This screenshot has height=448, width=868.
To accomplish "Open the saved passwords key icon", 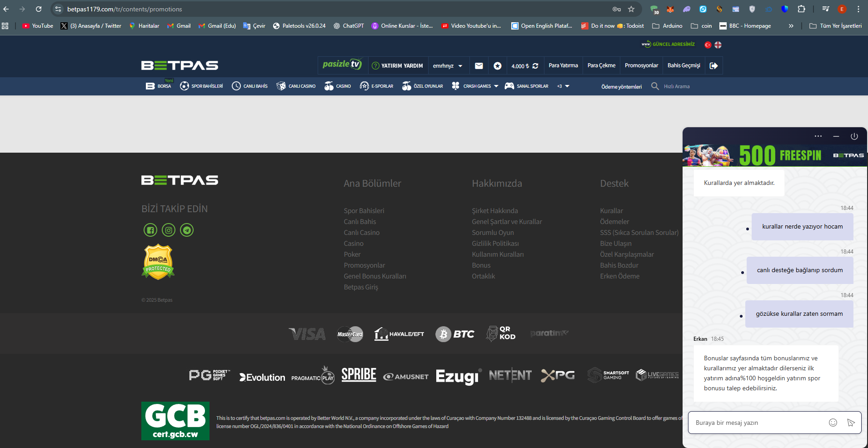I will [x=617, y=9].
